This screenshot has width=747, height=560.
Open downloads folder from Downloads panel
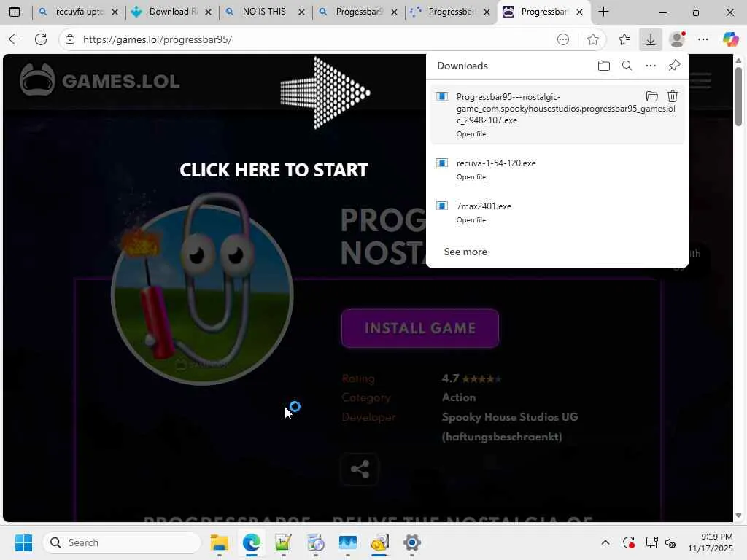coord(603,66)
